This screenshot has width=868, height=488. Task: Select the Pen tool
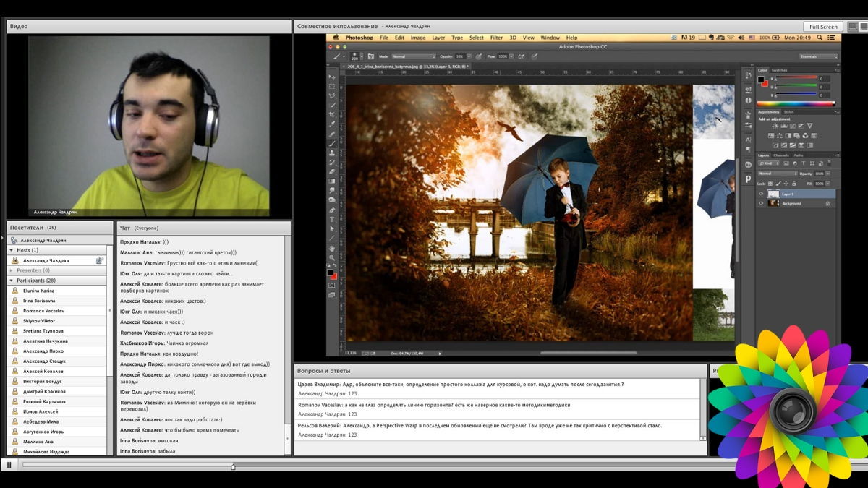[x=332, y=210]
